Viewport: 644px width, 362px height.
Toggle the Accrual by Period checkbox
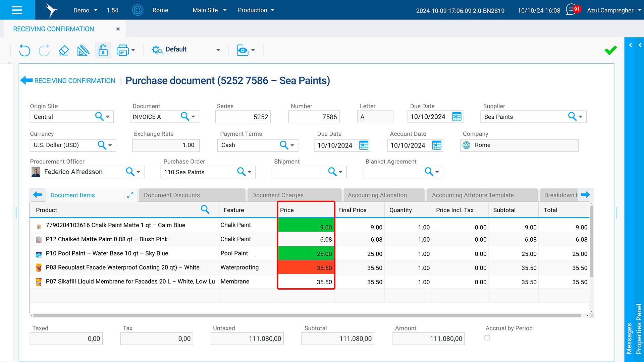tap(487, 338)
